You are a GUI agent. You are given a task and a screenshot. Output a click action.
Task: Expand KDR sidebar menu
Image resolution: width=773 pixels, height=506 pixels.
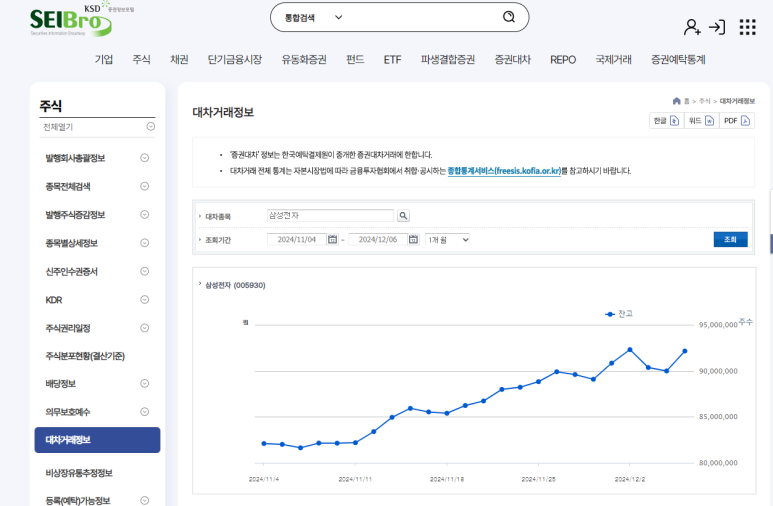click(x=144, y=299)
